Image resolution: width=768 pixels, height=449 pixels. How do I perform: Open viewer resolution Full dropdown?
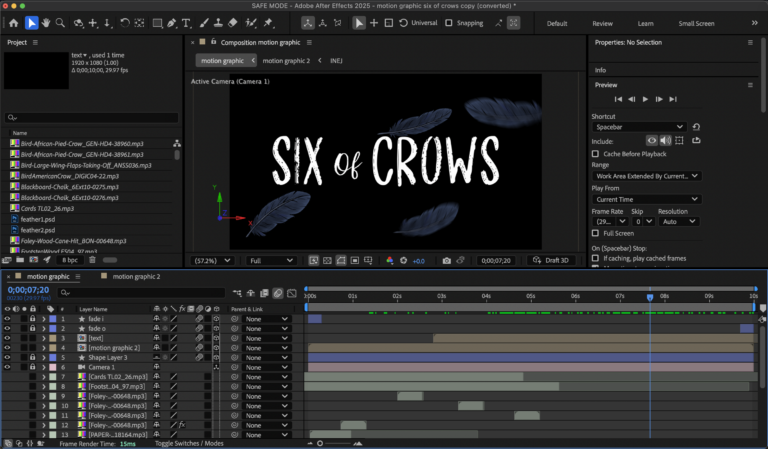coord(271,260)
